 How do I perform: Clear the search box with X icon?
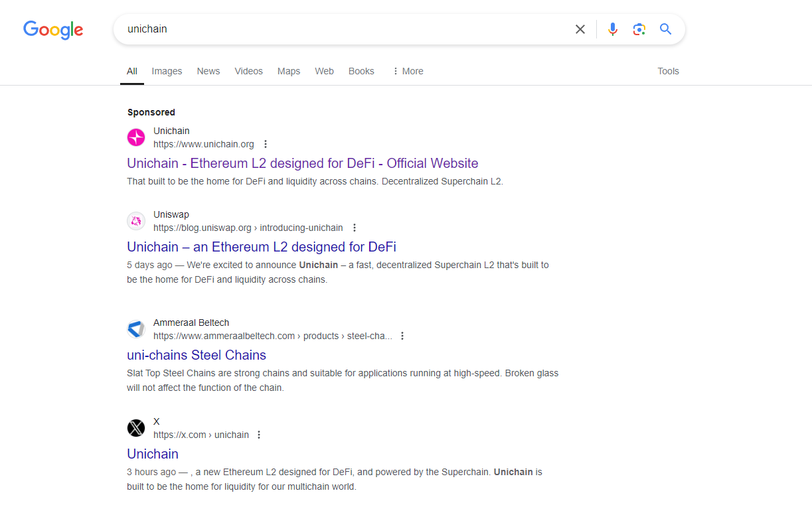click(x=580, y=29)
